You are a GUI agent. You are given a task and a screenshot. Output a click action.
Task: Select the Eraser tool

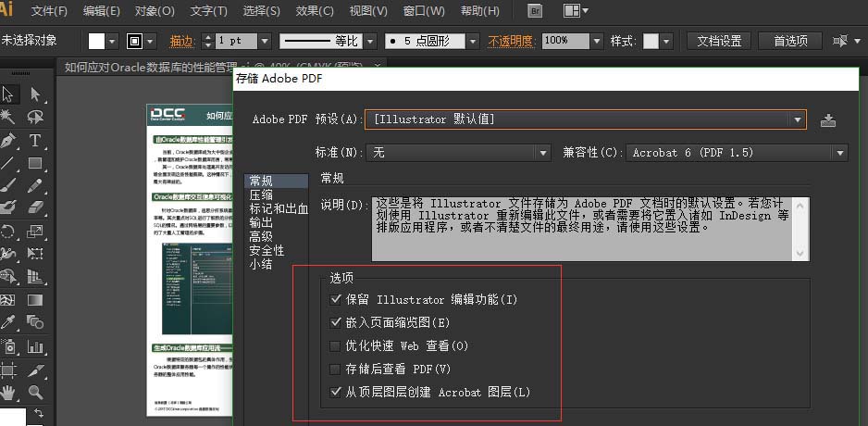35,207
